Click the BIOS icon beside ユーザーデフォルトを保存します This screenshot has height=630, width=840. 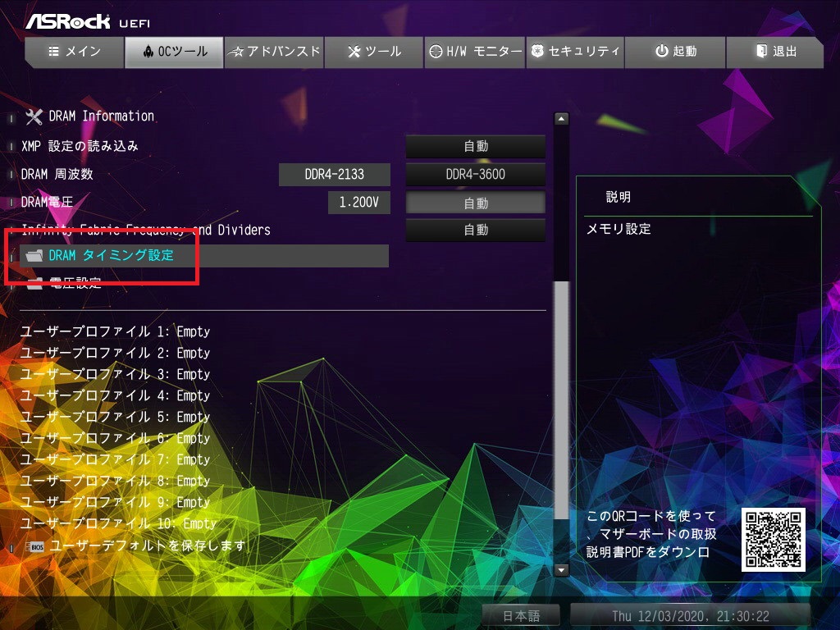(x=35, y=547)
